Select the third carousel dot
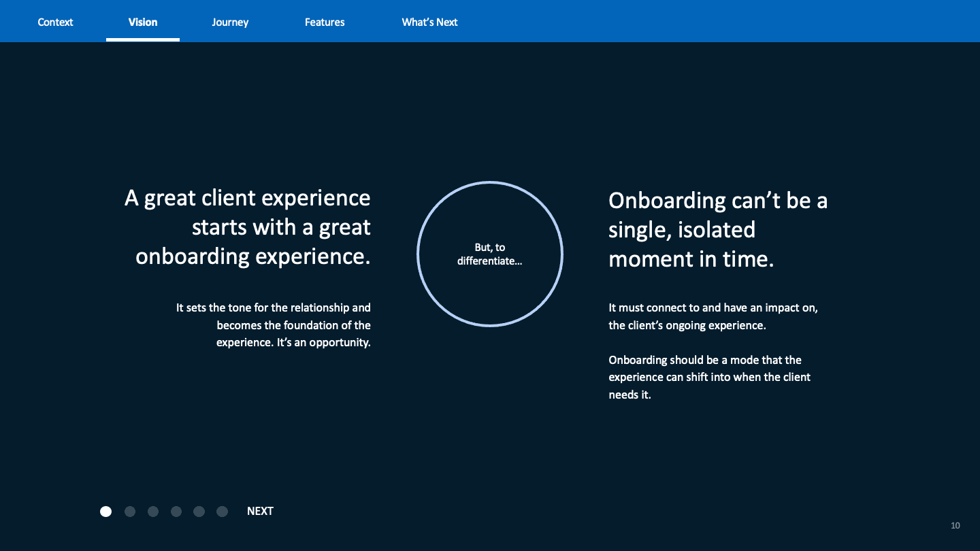This screenshot has height=551, width=980. click(152, 511)
